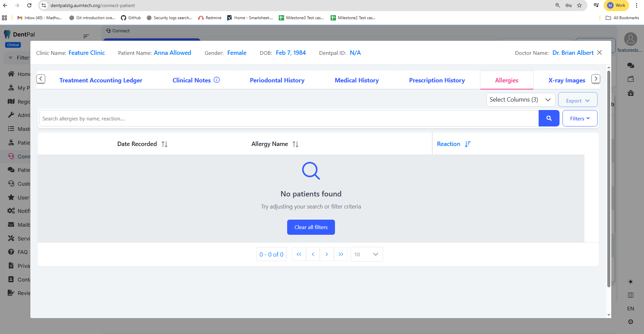Switch to the Medical History tab
The width and height of the screenshot is (644, 334).
(357, 80)
